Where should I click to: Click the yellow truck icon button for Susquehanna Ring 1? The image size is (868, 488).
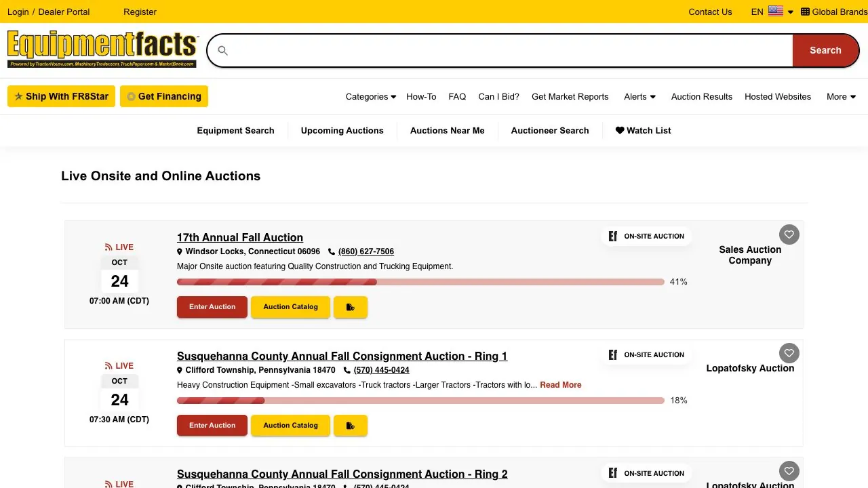(x=351, y=426)
